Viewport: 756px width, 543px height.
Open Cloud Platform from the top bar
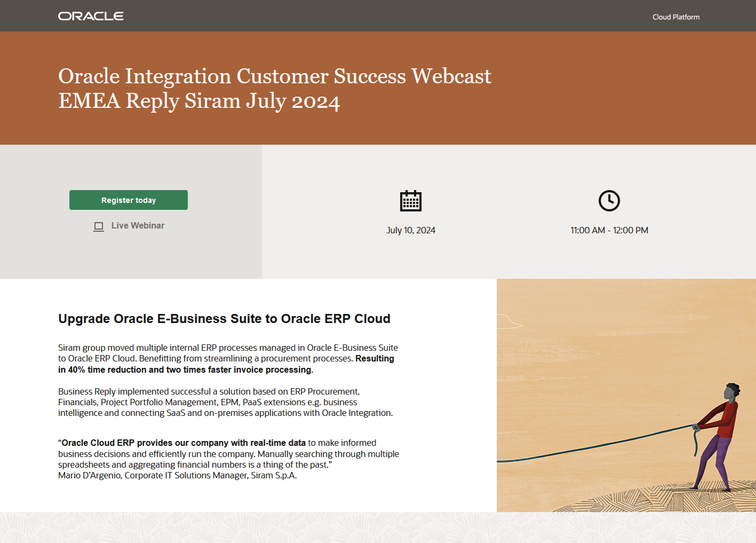click(x=675, y=17)
